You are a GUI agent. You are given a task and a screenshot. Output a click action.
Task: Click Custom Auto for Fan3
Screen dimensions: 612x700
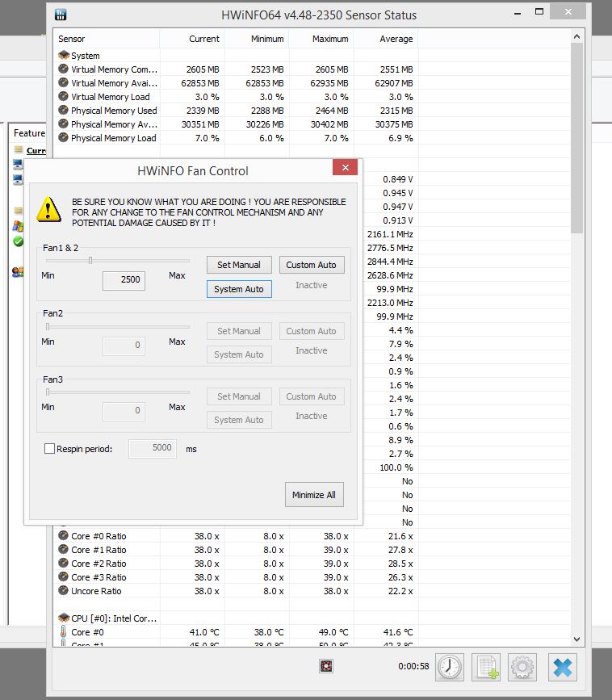coord(312,396)
